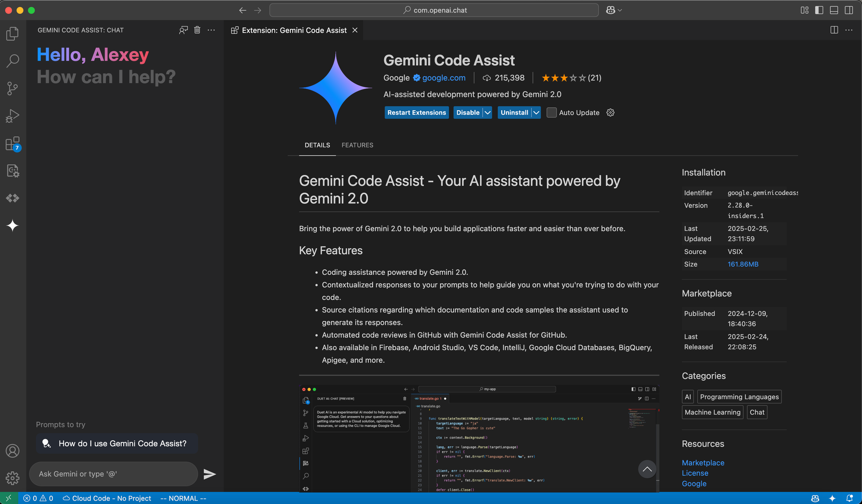Screen dimensions: 862x504
Task: Open the Source Control view
Action: [12, 89]
